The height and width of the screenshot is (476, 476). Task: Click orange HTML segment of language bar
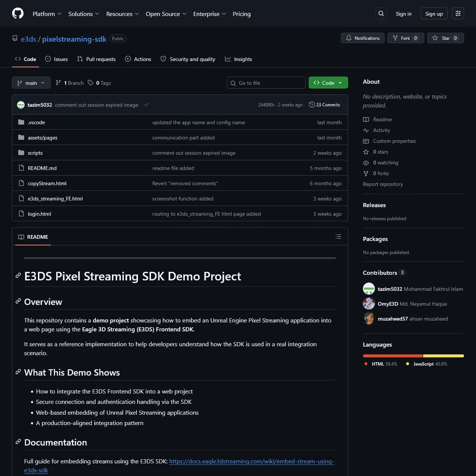click(393, 356)
